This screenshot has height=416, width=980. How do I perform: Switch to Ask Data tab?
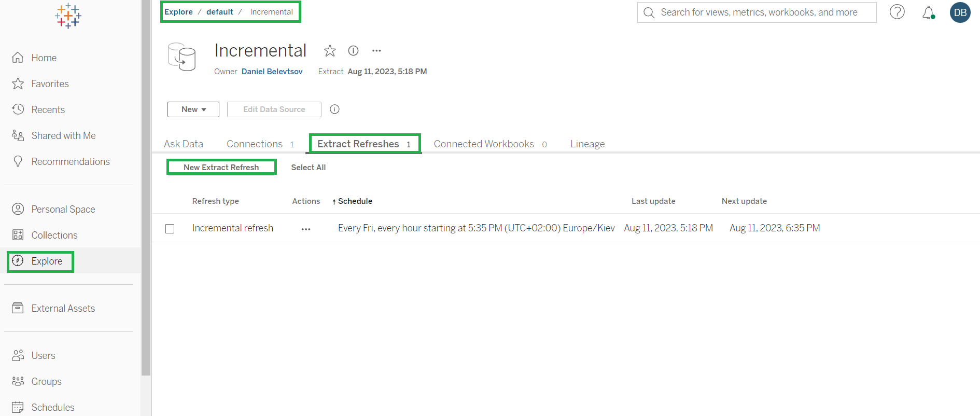point(184,144)
